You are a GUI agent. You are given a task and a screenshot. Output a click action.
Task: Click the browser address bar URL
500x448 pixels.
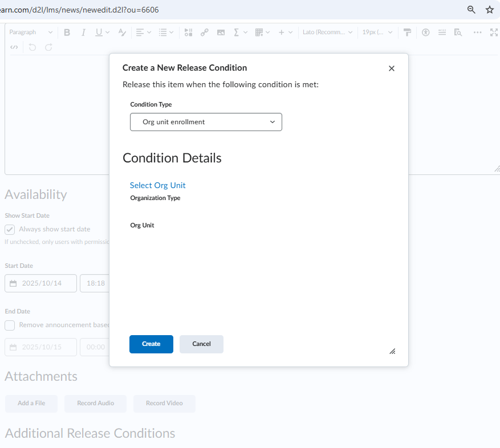tap(79, 10)
